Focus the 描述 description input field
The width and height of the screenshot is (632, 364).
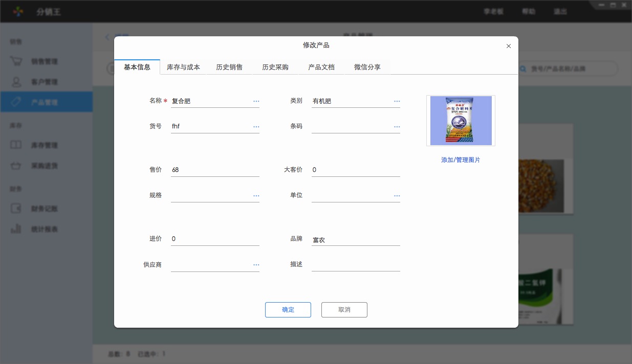click(x=356, y=264)
